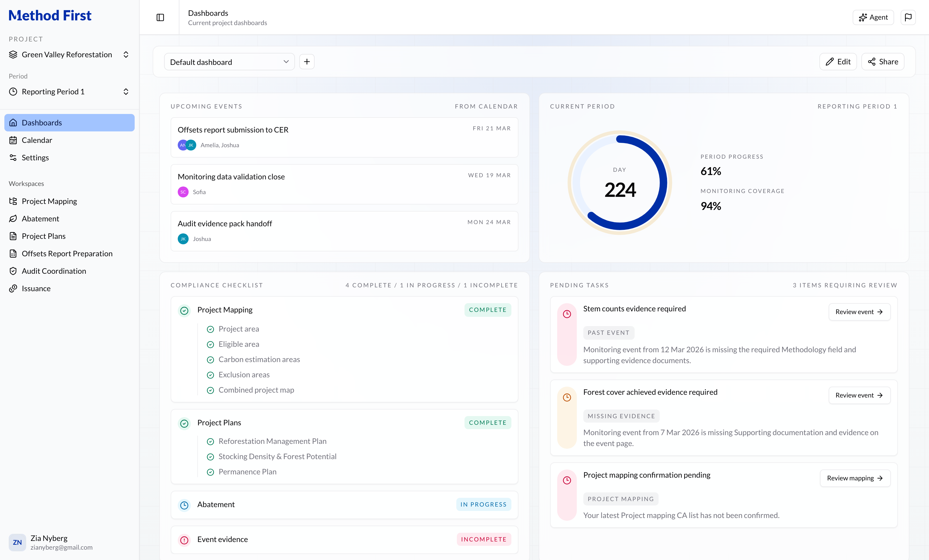The image size is (929, 560).
Task: Click the Edit dashboard button
Action: [x=838, y=61]
